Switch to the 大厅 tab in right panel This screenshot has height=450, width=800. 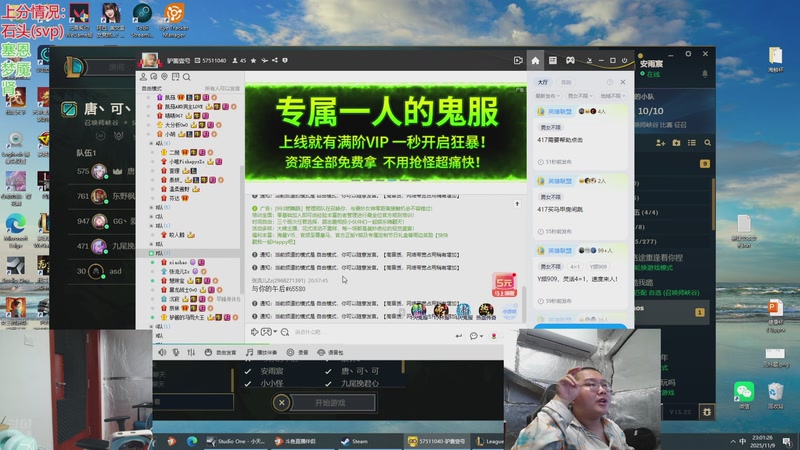(x=542, y=82)
